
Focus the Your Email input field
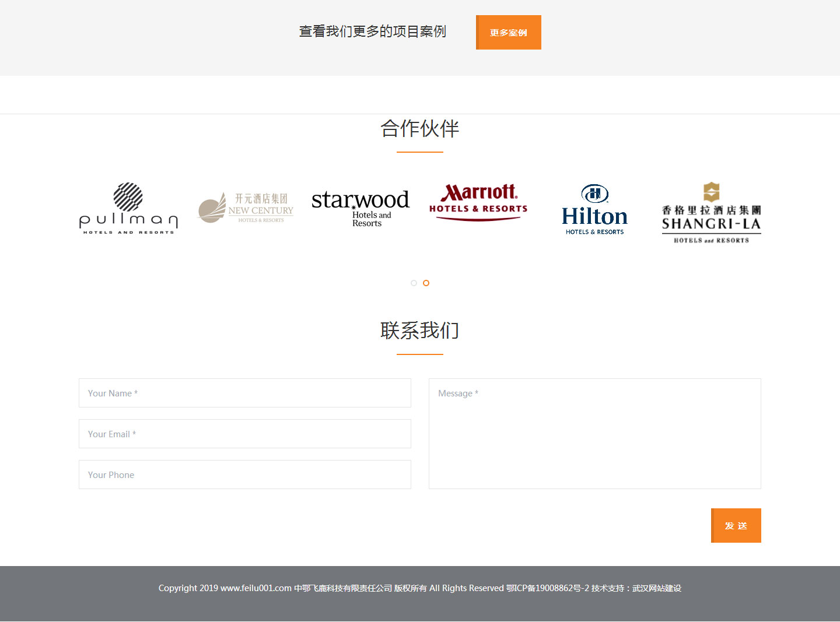[245, 434]
